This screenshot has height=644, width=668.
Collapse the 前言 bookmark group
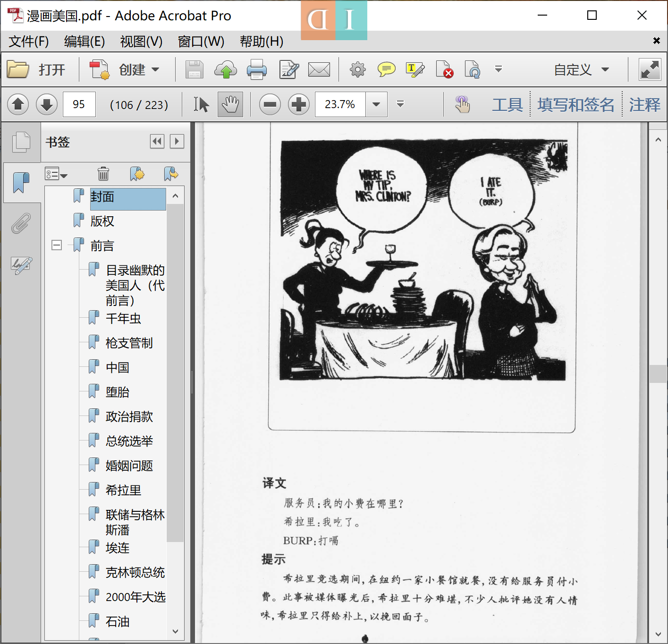tap(57, 245)
